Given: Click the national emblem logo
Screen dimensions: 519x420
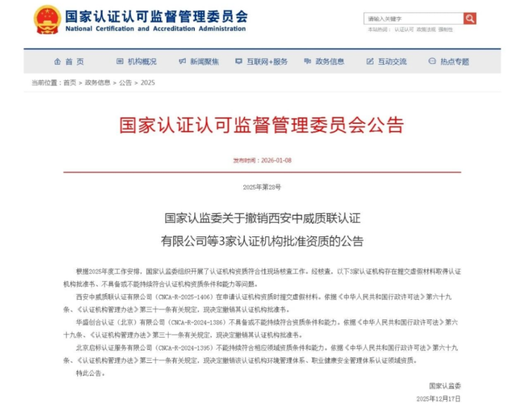Looking at the screenshot, I should (x=47, y=20).
